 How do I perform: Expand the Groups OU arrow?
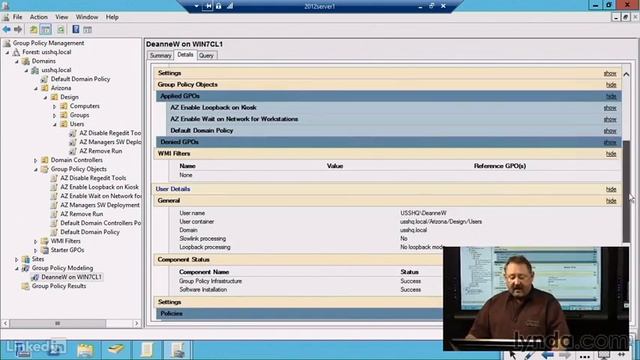tap(55, 115)
